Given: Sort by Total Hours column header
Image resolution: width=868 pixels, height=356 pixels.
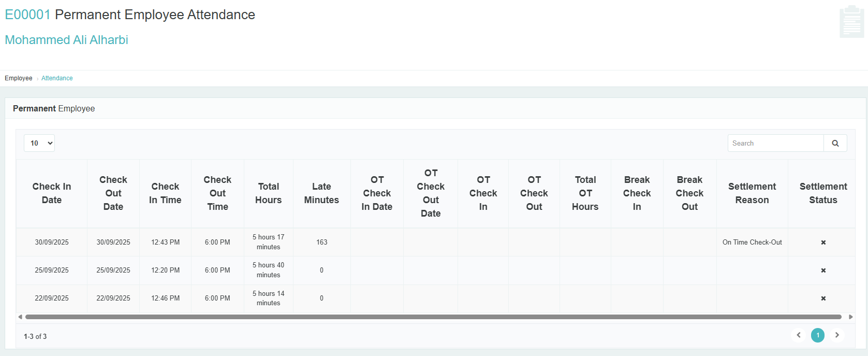Looking at the screenshot, I should coord(268,193).
